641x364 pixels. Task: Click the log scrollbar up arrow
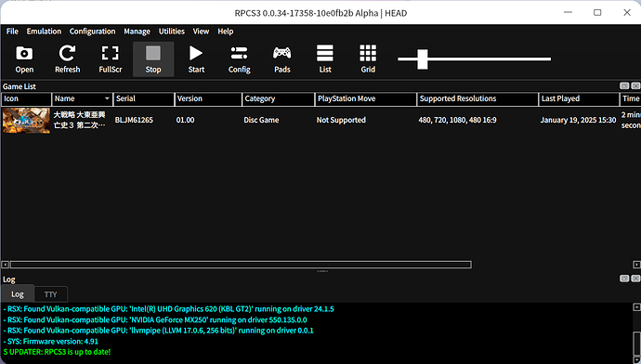636,306
